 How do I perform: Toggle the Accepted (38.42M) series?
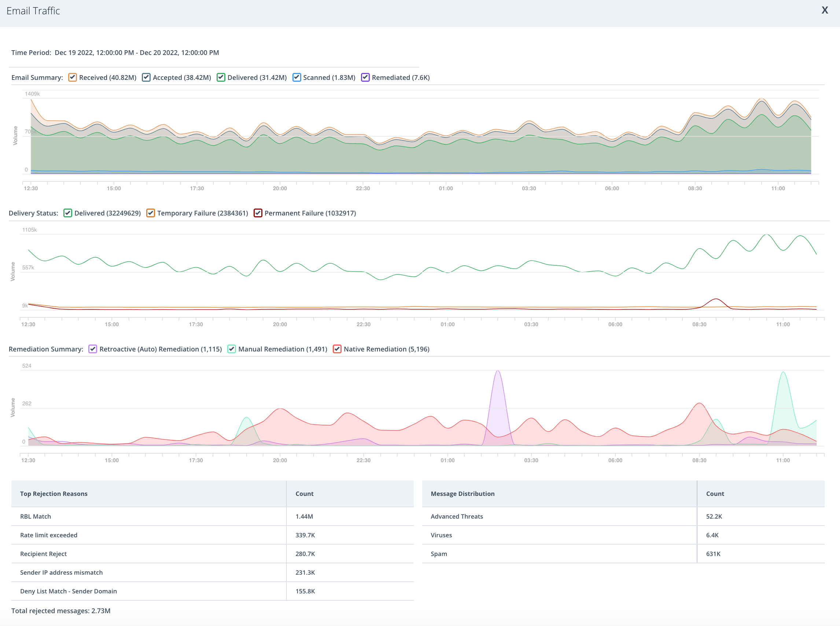(146, 77)
